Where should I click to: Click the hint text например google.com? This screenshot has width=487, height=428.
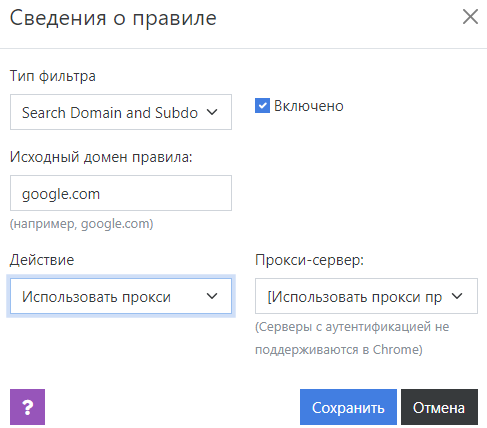pos(81,224)
